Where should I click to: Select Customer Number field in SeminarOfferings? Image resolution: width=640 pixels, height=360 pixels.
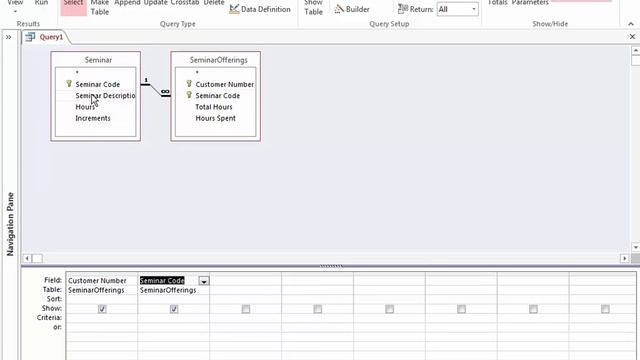point(224,84)
